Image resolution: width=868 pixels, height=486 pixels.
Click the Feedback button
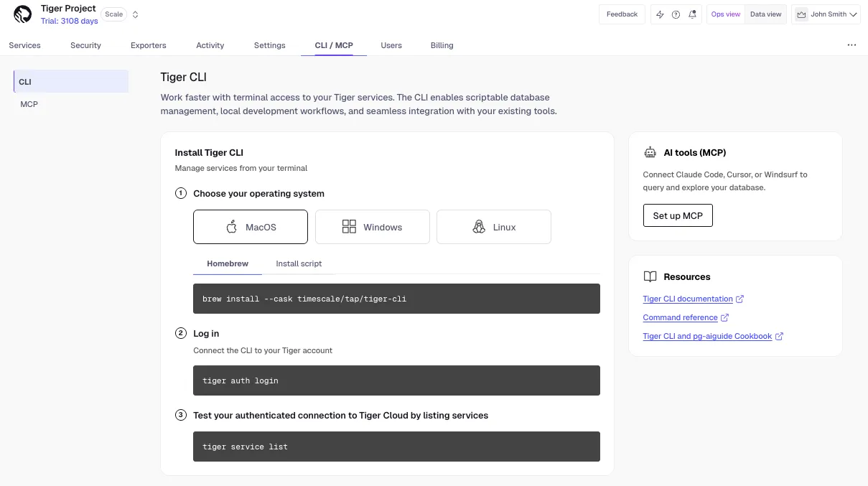[x=622, y=14]
